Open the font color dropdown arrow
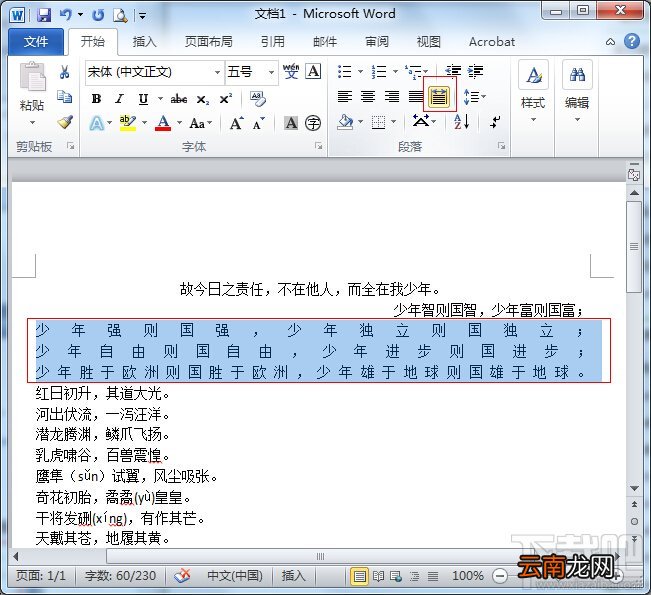 179,122
